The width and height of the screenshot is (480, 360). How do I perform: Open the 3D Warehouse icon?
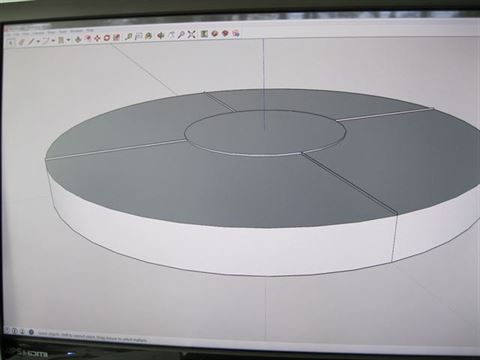(215, 33)
